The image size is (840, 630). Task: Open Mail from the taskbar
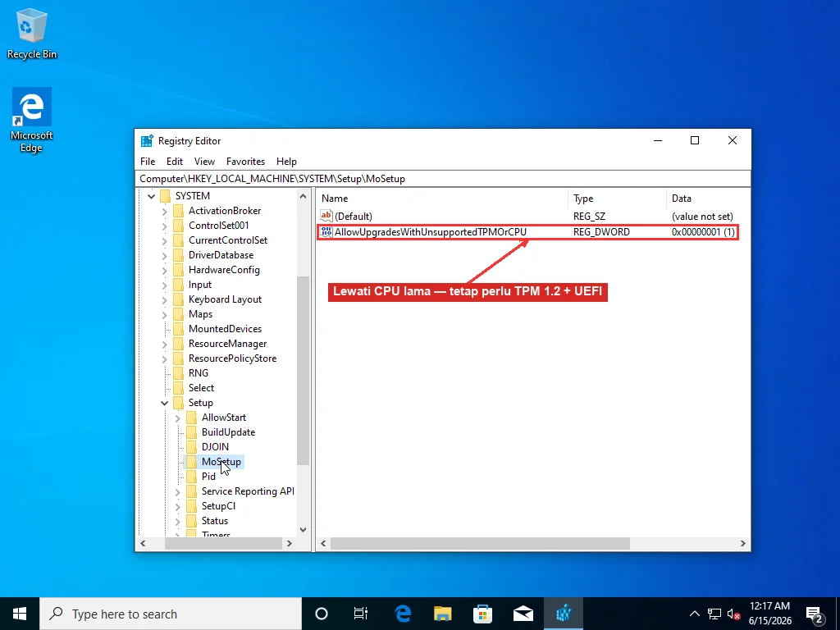click(x=523, y=614)
